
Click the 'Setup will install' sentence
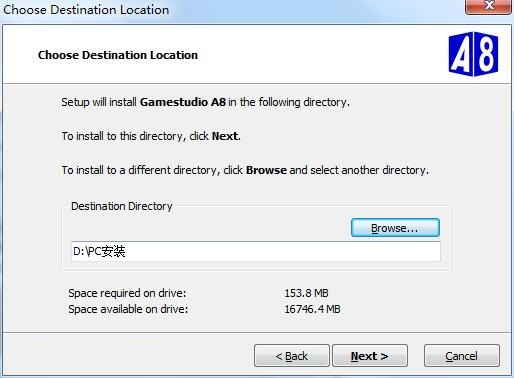pyautogui.click(x=205, y=102)
